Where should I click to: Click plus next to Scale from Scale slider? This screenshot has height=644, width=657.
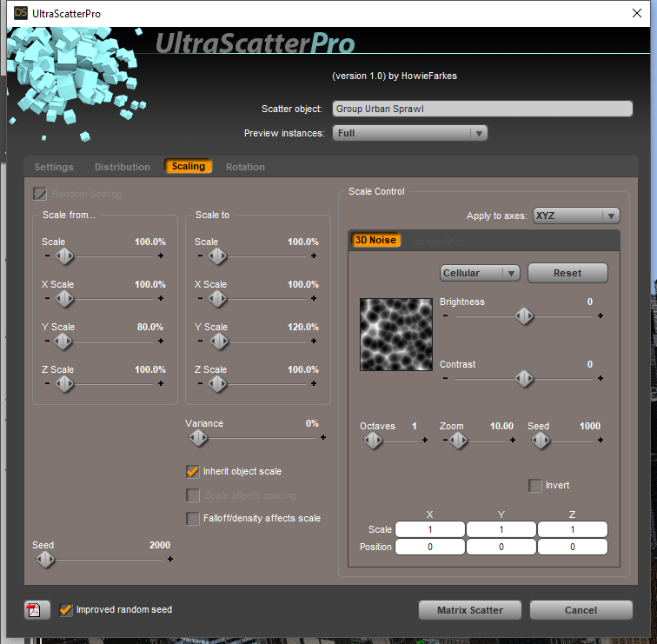click(x=161, y=256)
